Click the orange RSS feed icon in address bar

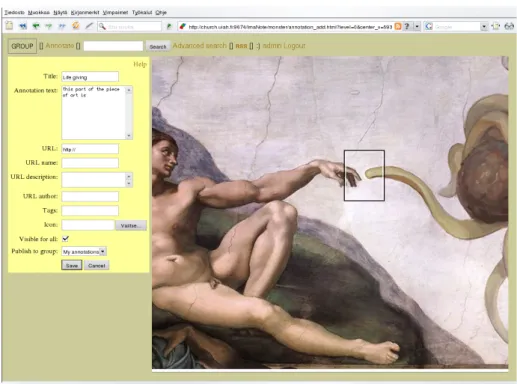point(398,26)
